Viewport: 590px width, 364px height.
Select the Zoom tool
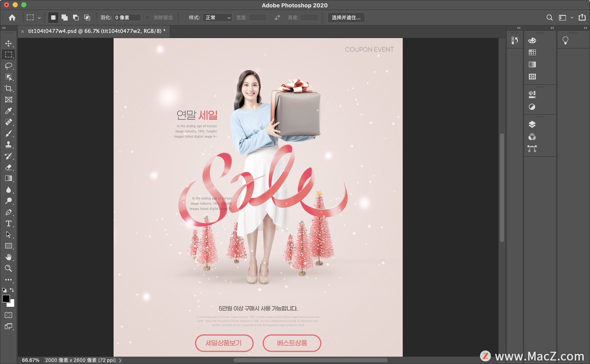click(x=9, y=269)
